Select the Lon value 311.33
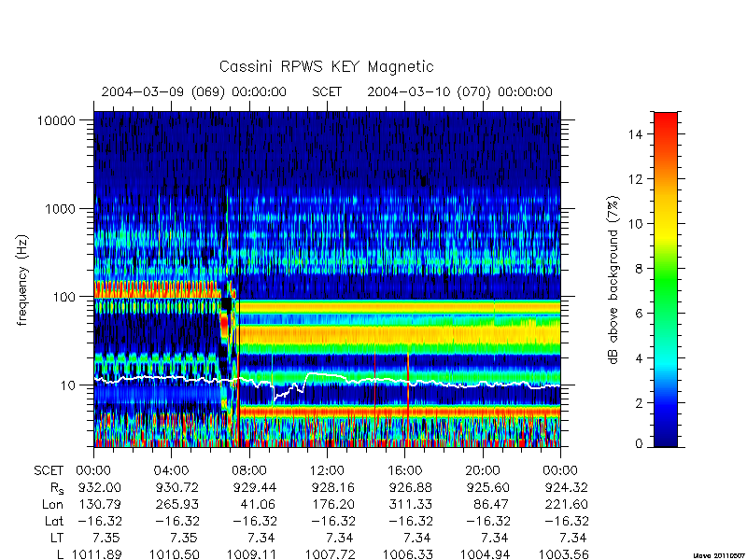 pyautogui.click(x=411, y=504)
